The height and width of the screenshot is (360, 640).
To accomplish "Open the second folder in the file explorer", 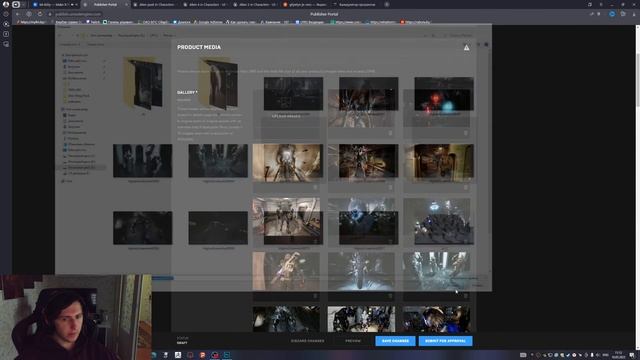I will tap(218, 84).
